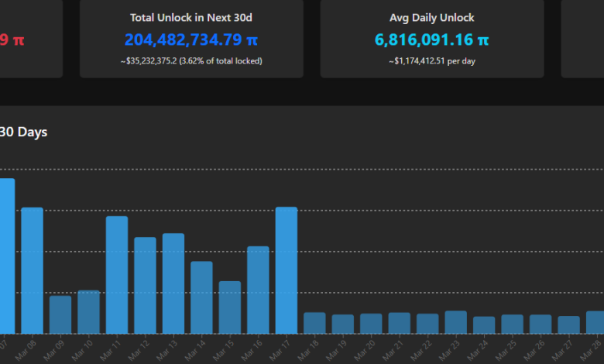Click the Mar 15 unlock bar
This screenshot has height=364, width=604.
coord(230,307)
